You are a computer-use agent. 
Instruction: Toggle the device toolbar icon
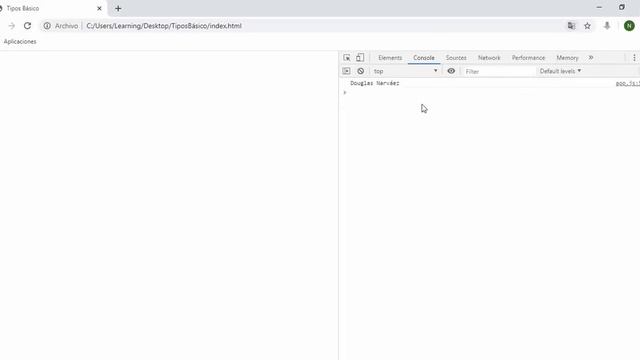[x=360, y=58]
